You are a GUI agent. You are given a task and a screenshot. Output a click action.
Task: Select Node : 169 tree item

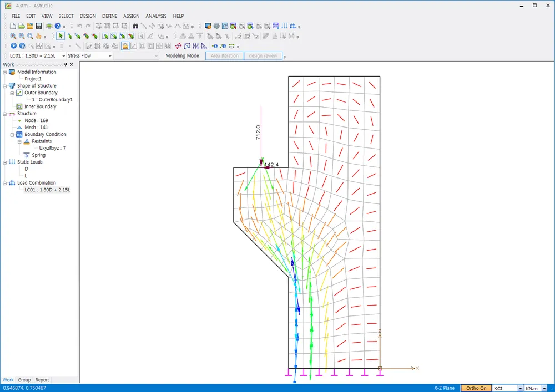click(36, 120)
